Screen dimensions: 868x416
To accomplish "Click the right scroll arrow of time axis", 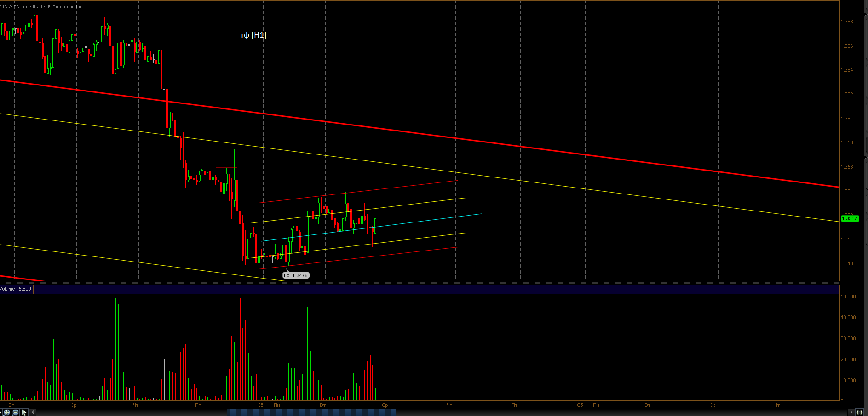I will click(851, 412).
